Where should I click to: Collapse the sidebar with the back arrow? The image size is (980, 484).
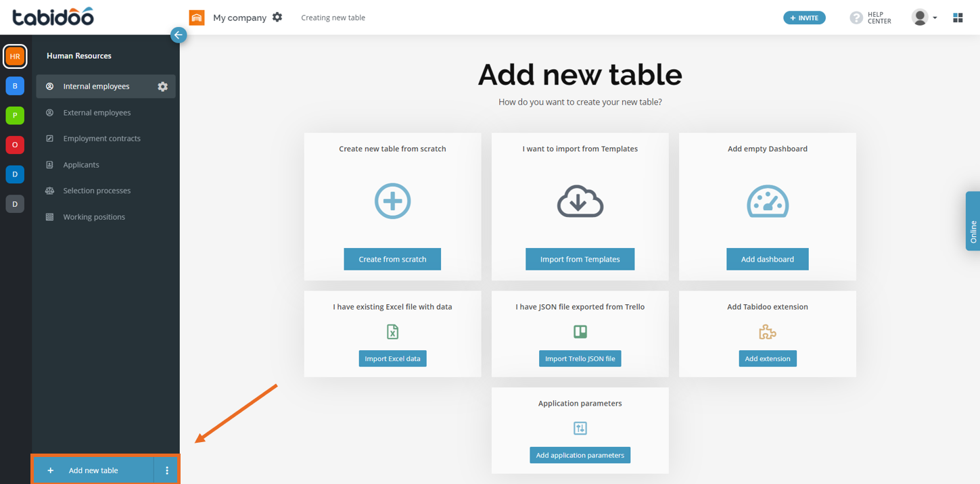point(179,35)
